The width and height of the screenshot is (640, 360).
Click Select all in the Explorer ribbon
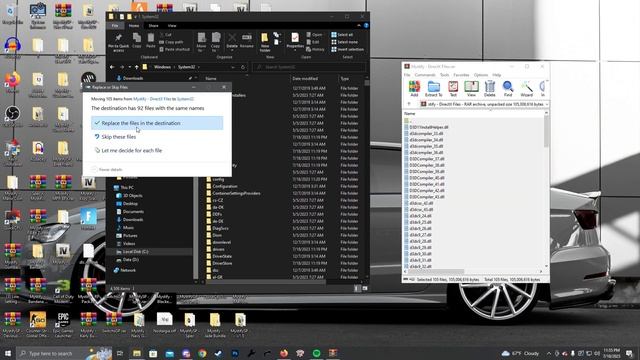click(342, 35)
